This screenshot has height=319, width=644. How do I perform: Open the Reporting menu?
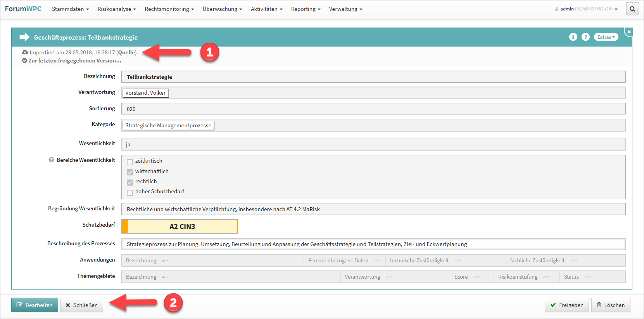306,9
